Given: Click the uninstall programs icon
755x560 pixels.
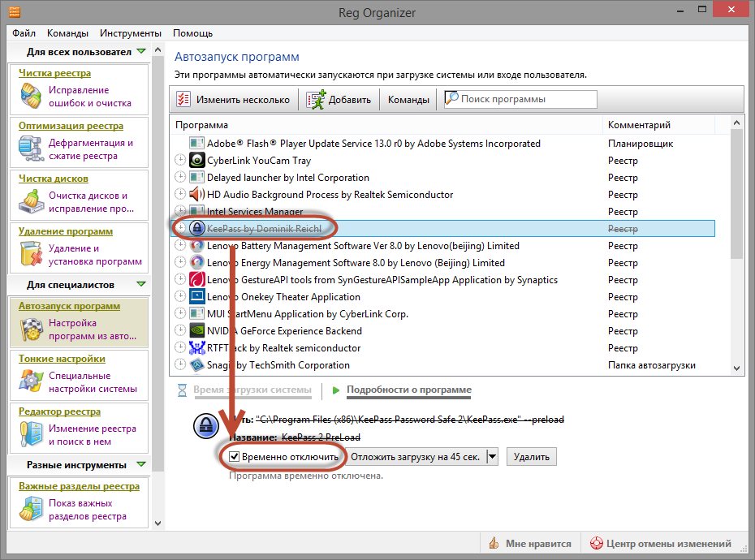Looking at the screenshot, I should coord(31,255).
